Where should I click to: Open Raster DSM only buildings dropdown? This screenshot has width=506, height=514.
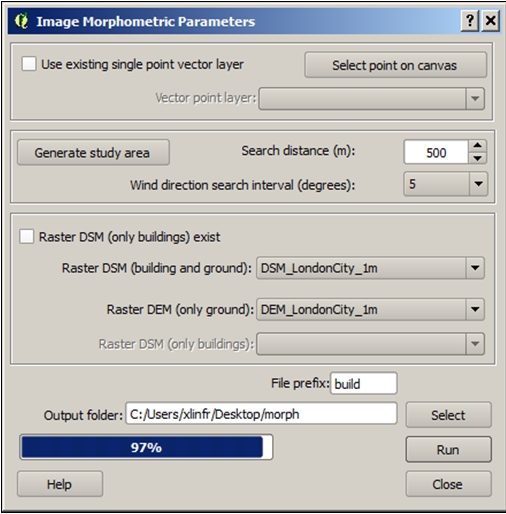[370, 344]
